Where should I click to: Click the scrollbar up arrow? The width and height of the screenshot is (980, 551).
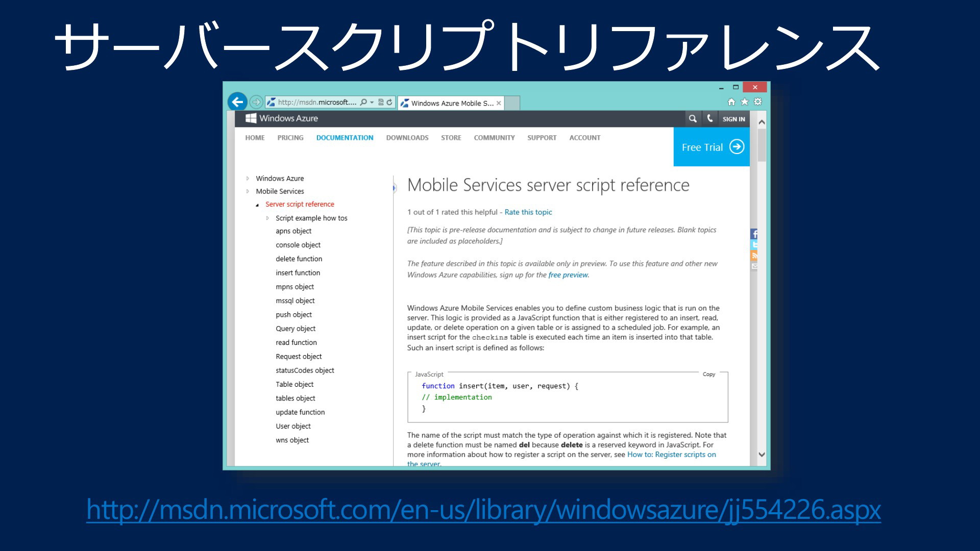coord(762,122)
